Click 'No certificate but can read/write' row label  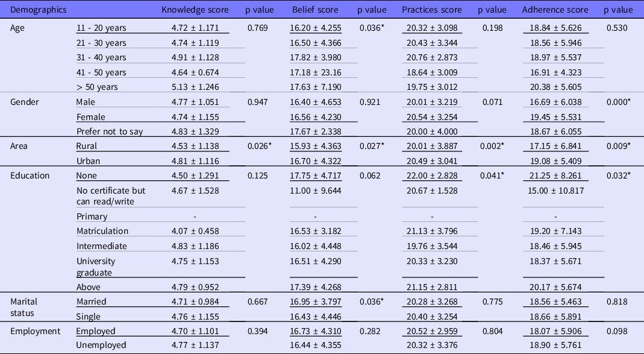(x=111, y=195)
